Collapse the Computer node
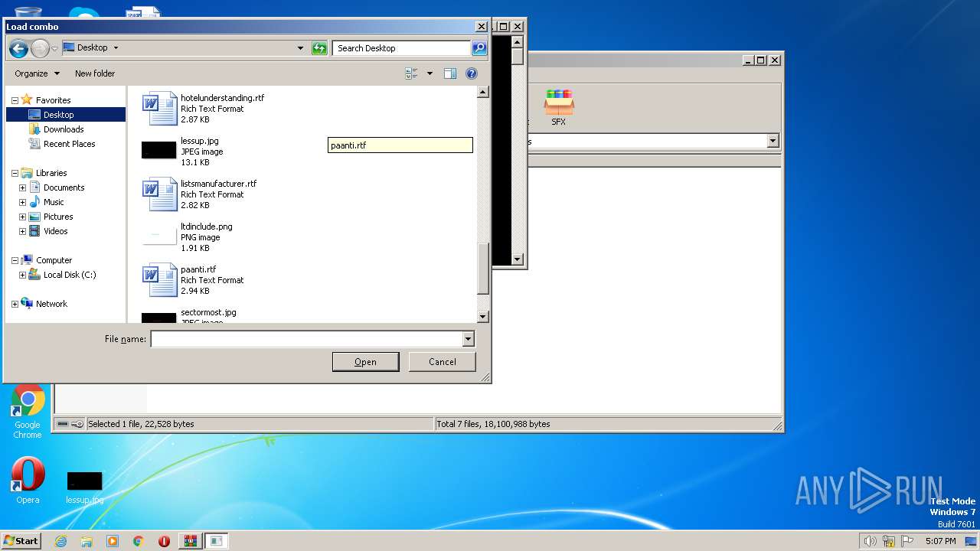Image resolution: width=980 pixels, height=551 pixels. (x=15, y=260)
